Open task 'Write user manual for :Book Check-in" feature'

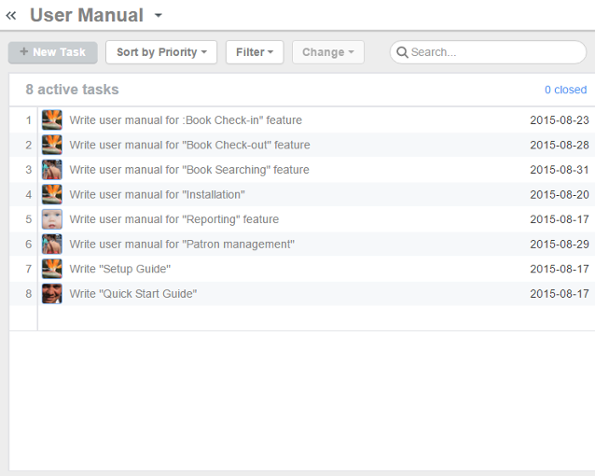[186, 120]
